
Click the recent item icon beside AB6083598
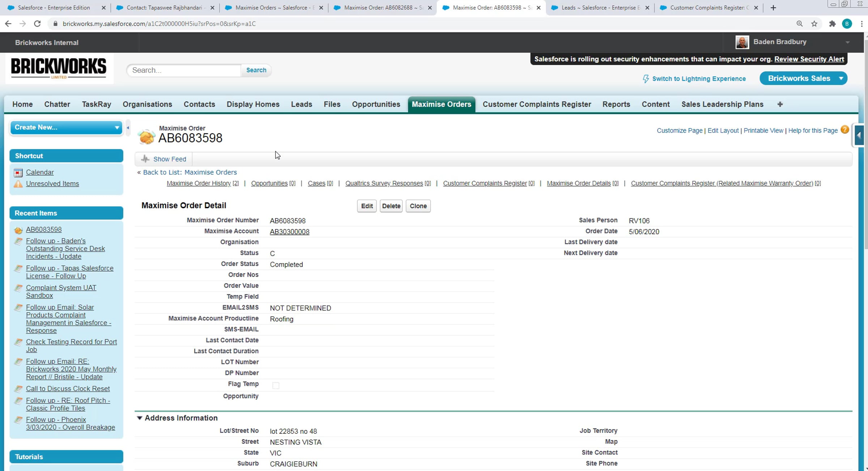[18, 230]
